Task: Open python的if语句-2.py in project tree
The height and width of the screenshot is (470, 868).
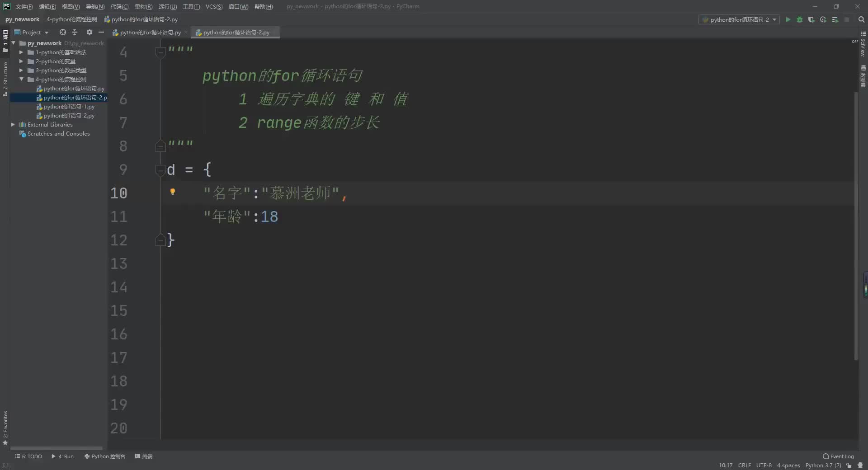Action: tap(69, 115)
